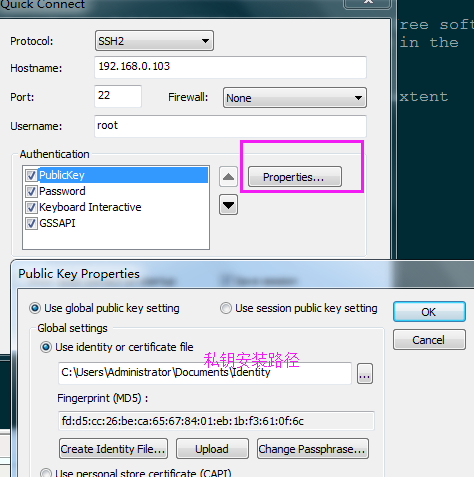Move authentication method down with down arrow
474x477 pixels.
pyautogui.click(x=228, y=205)
